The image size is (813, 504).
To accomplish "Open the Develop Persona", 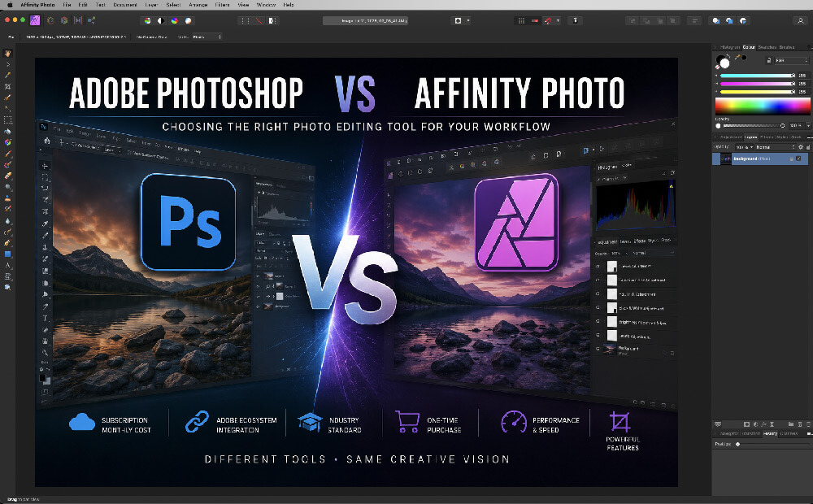I will point(64,20).
